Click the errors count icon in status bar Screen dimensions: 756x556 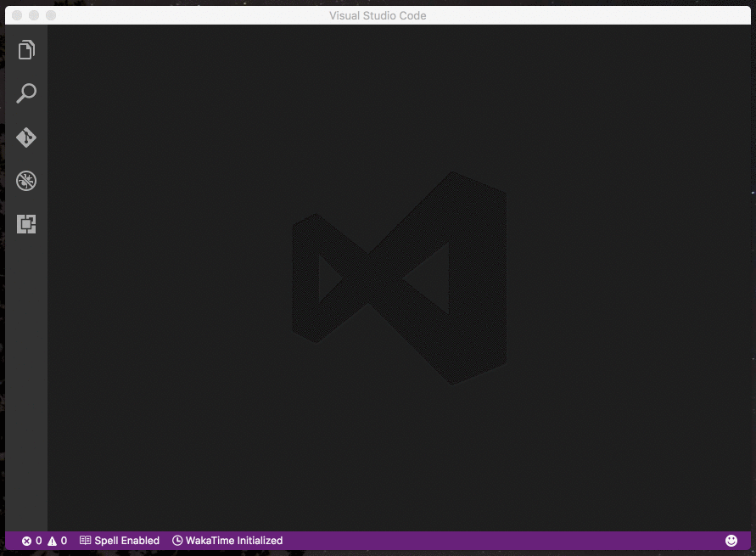coord(26,541)
